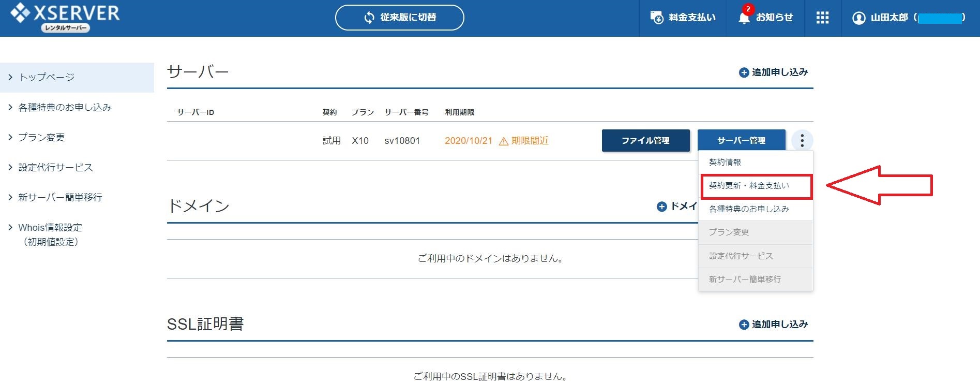Click the 期限間近 warning triangle icon

(x=504, y=141)
